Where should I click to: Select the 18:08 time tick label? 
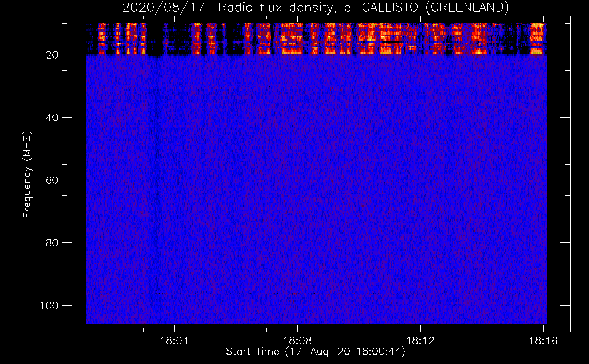(297, 341)
